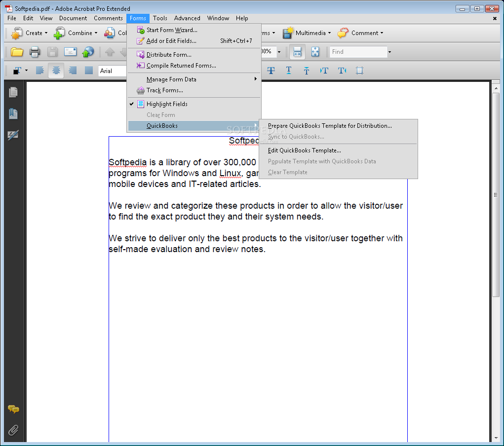Choose Start Form Wizard menu entry
This screenshot has height=446, width=504.
[x=194, y=30]
